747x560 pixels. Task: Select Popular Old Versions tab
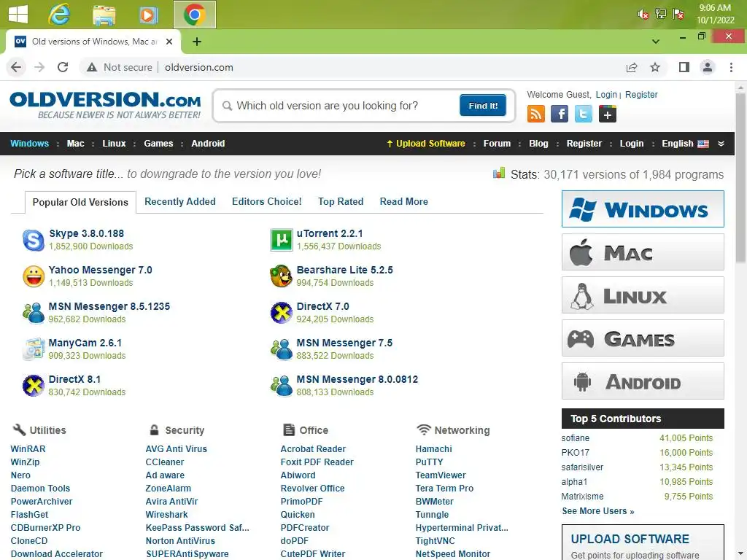tap(80, 203)
